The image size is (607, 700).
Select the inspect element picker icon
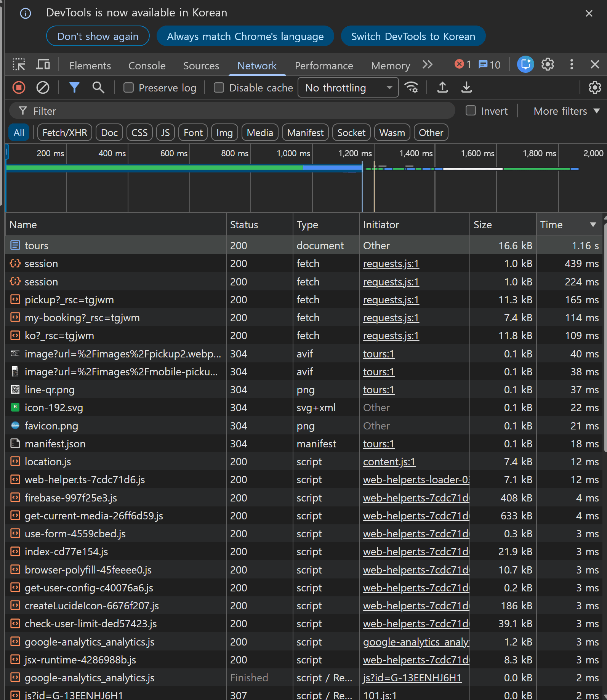19,65
